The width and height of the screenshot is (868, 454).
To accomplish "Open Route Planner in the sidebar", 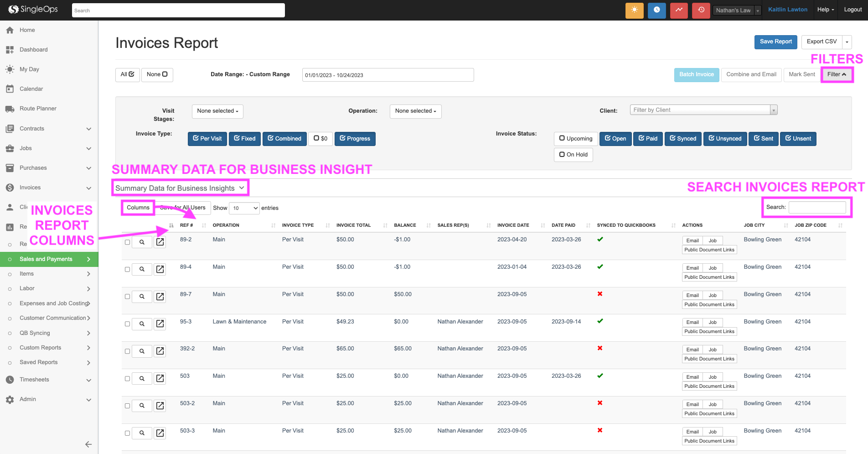I will point(38,109).
